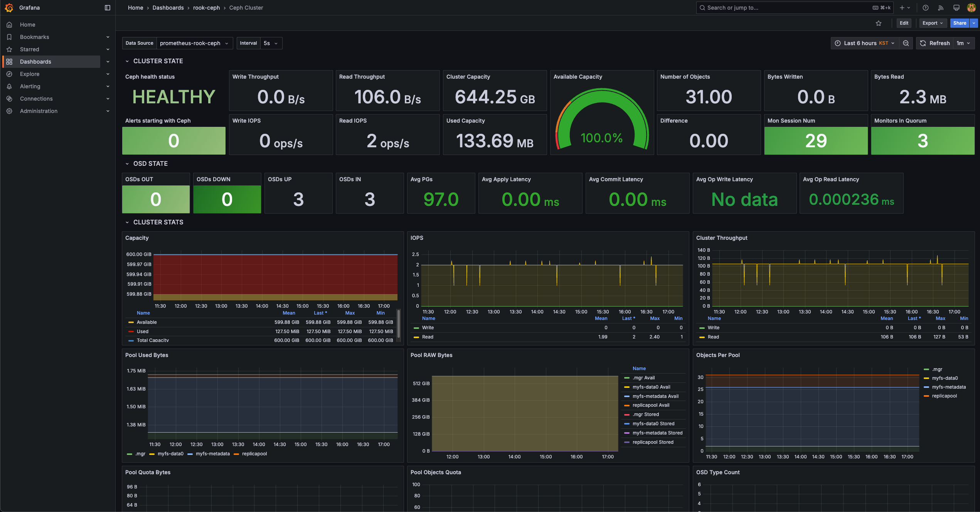Click the user profile avatar
Viewport: 980px width, 512px height.
click(x=971, y=8)
